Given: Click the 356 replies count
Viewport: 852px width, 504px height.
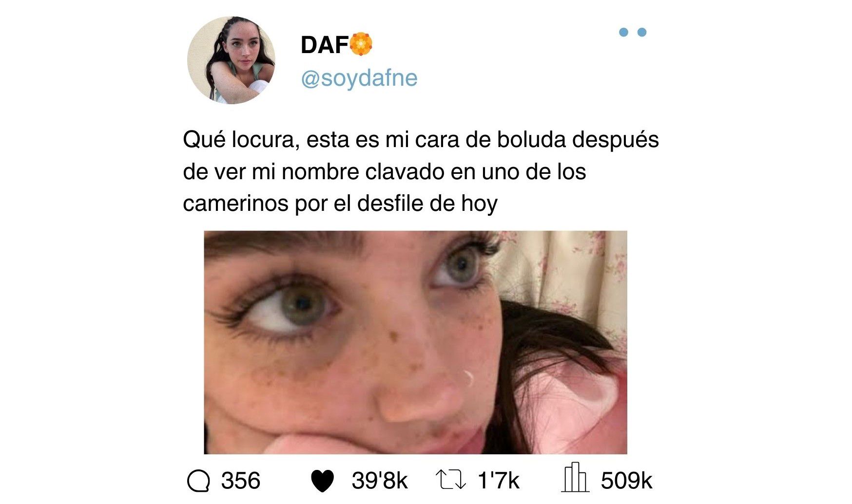Looking at the screenshot, I should click(241, 481).
